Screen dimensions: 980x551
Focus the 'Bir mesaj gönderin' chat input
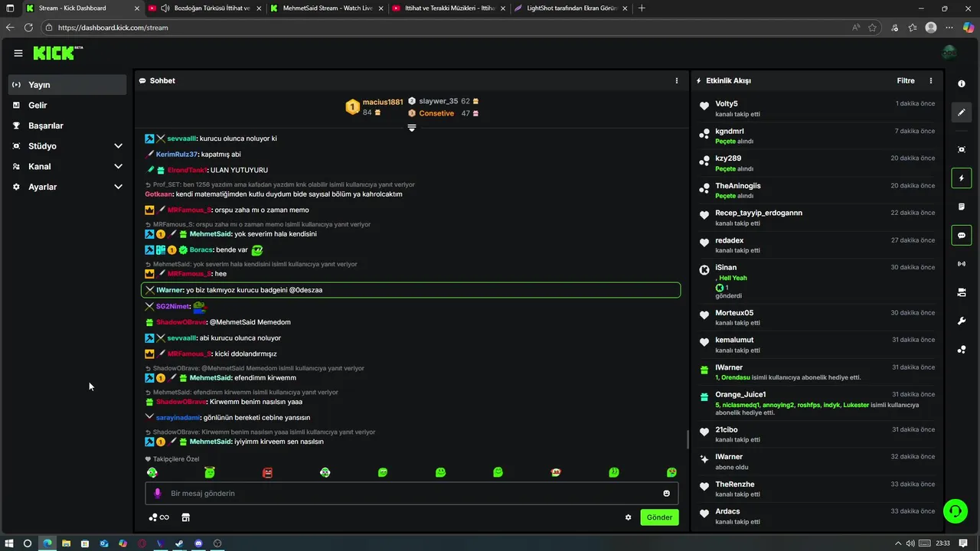[412, 494]
